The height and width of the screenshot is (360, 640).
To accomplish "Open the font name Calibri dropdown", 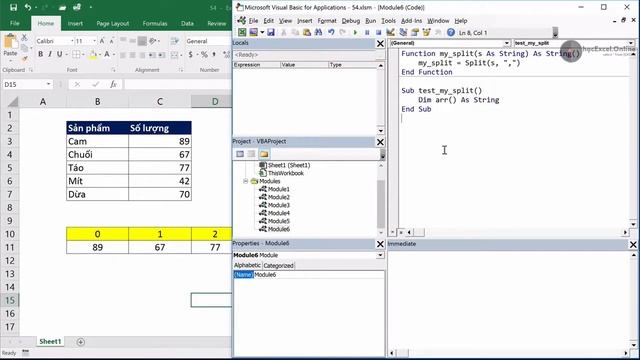I will pyautogui.click(x=72, y=41).
